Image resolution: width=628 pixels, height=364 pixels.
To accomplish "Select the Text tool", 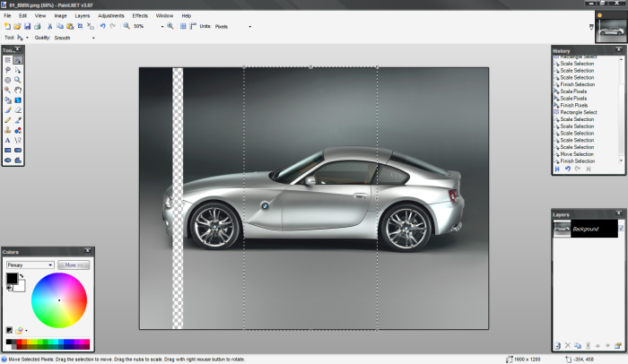I will click(x=8, y=140).
